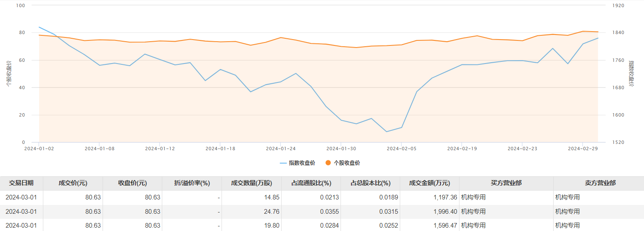The image size is (644, 231).
Task: Click the 买方营业部 column header
Action: click(x=506, y=183)
